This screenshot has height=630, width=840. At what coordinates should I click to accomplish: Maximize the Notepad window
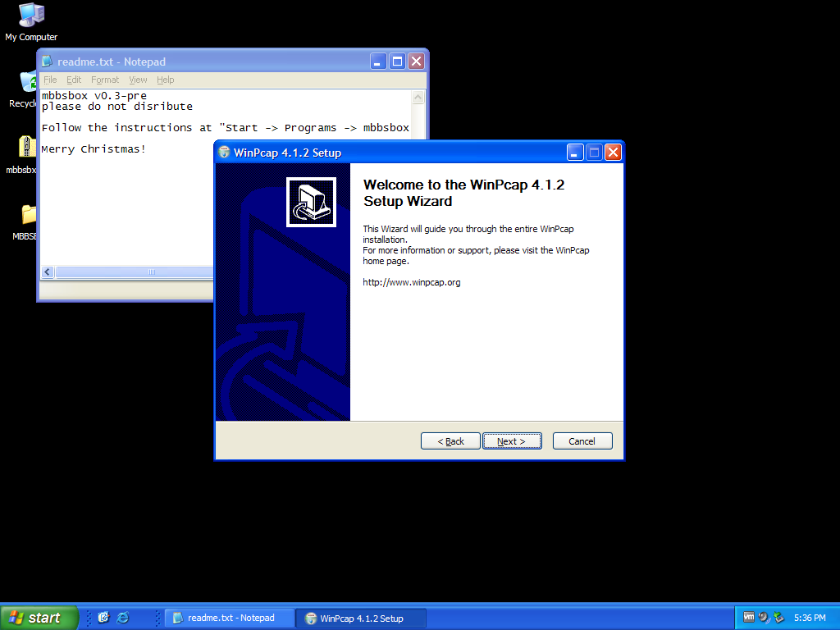397,62
